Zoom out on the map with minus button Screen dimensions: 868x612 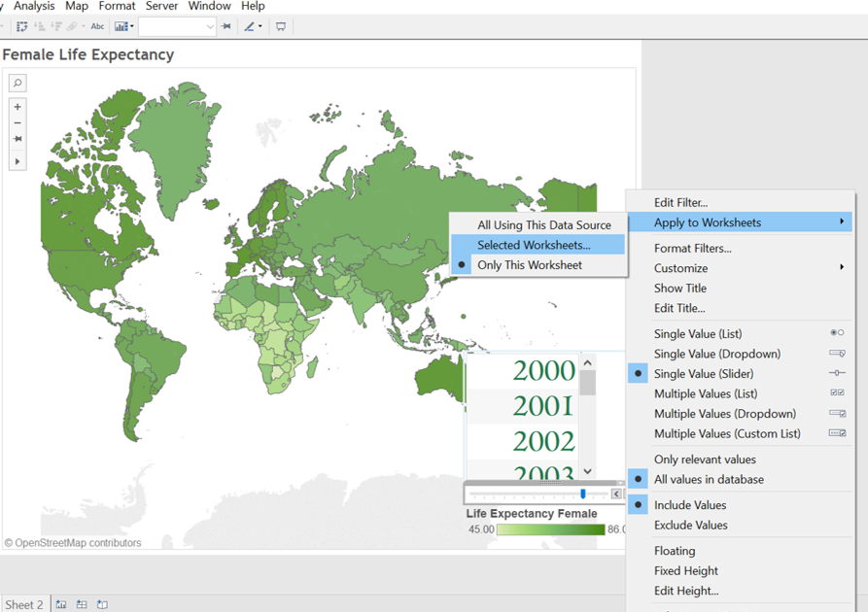17,123
